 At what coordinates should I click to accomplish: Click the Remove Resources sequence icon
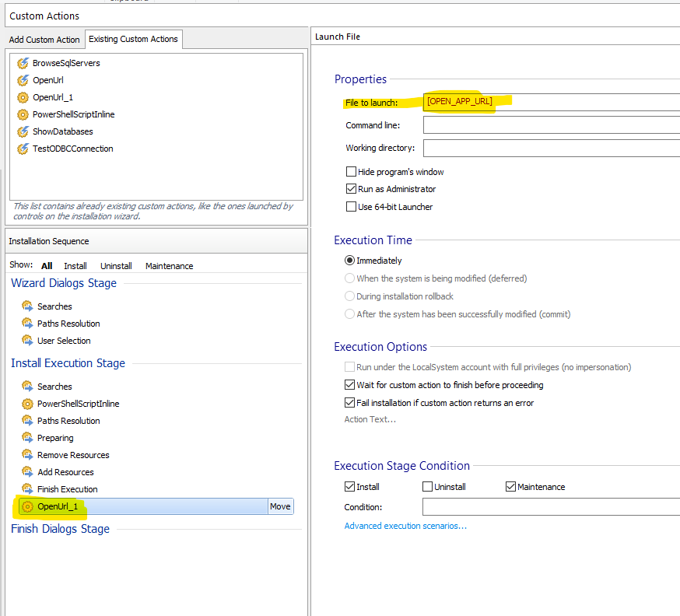(x=27, y=455)
